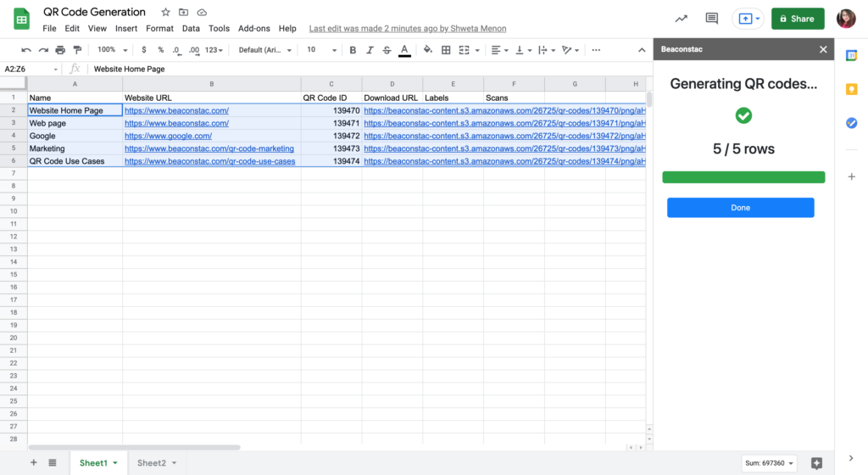Select the Paint format roller icon
Image resolution: width=868 pixels, height=475 pixels.
pos(77,50)
